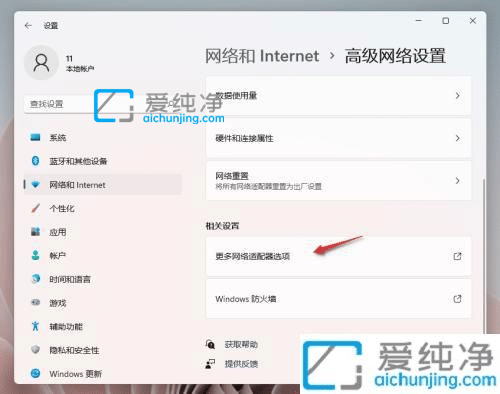Image resolution: width=500 pixels, height=394 pixels.
Task: Open 辅助功能 label in sidebar
Action: tap(66, 327)
